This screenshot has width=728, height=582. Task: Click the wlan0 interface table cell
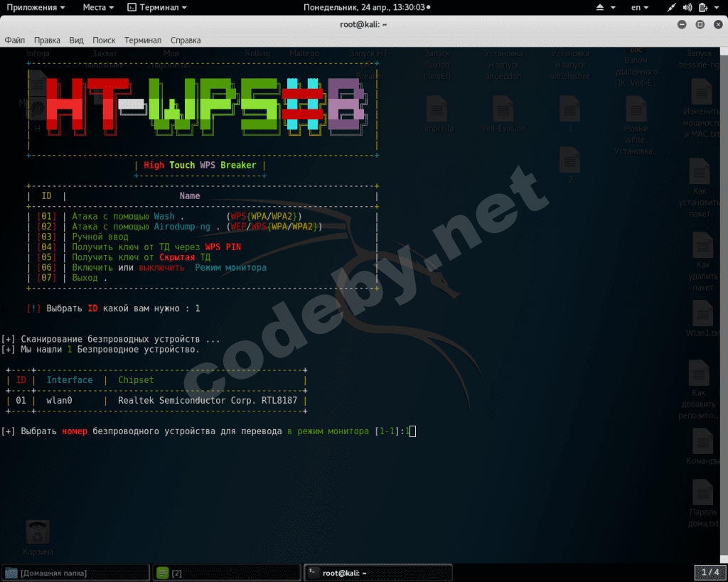(59, 401)
